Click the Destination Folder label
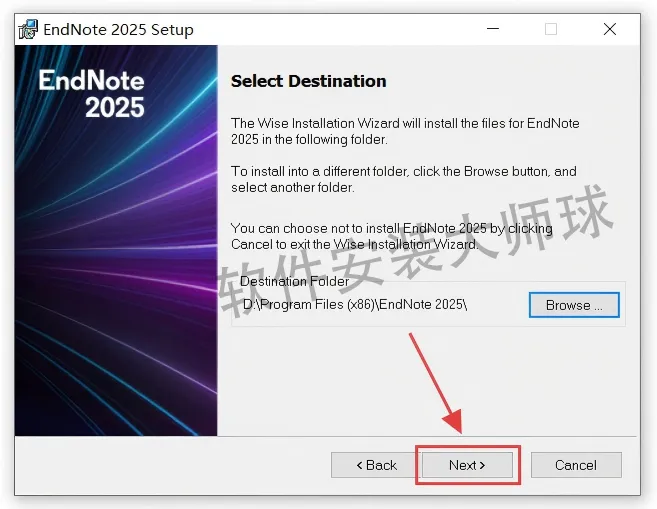The height and width of the screenshot is (509, 657). point(294,281)
